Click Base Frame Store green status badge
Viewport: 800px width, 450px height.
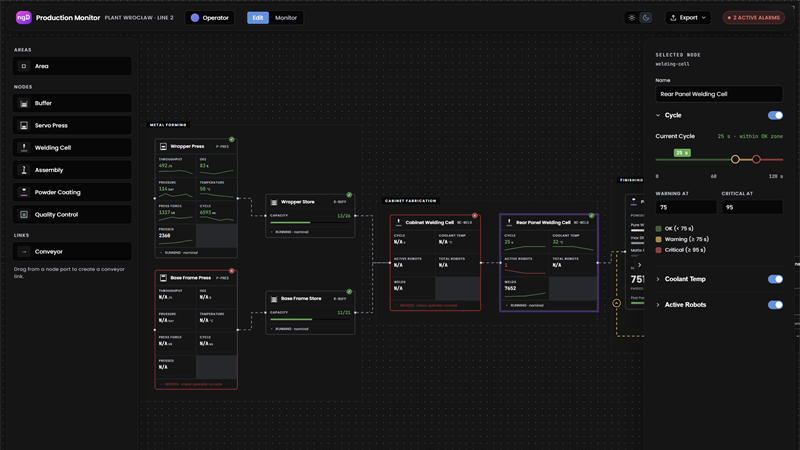tap(349, 292)
